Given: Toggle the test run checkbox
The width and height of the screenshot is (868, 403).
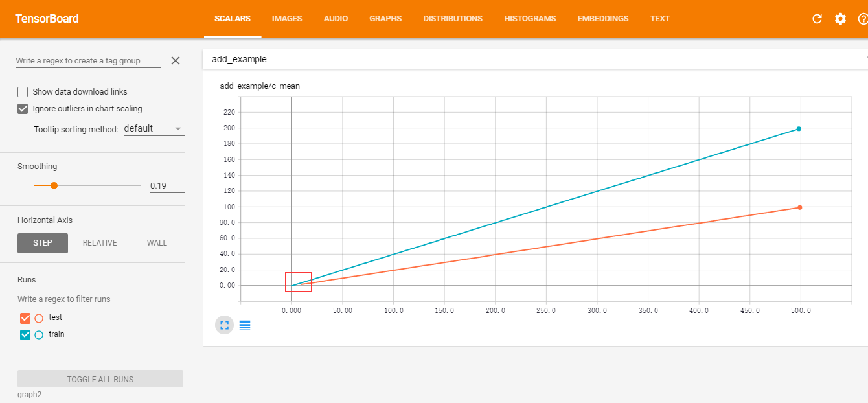Looking at the screenshot, I should [26, 318].
